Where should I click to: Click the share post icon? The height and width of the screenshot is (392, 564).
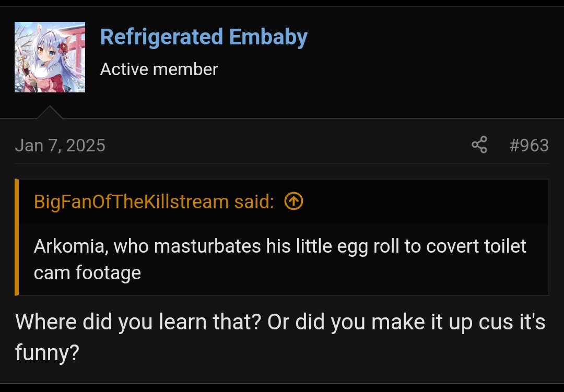(x=479, y=145)
